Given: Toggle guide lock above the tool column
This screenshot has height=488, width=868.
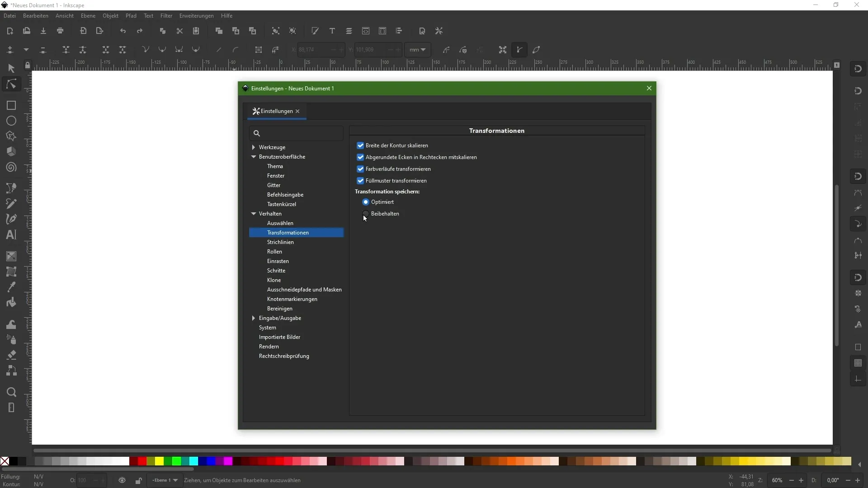Looking at the screenshot, I should coord(27,65).
